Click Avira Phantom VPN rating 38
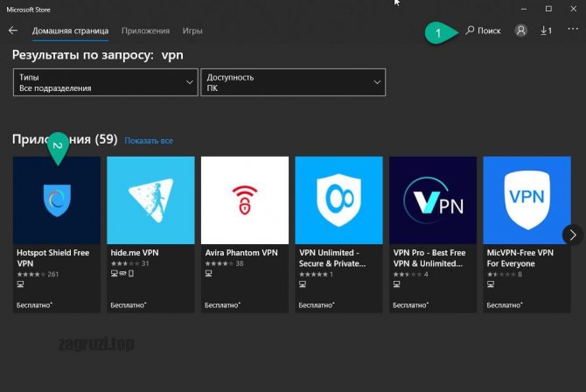Screen dimensions: 586x392 224,263
